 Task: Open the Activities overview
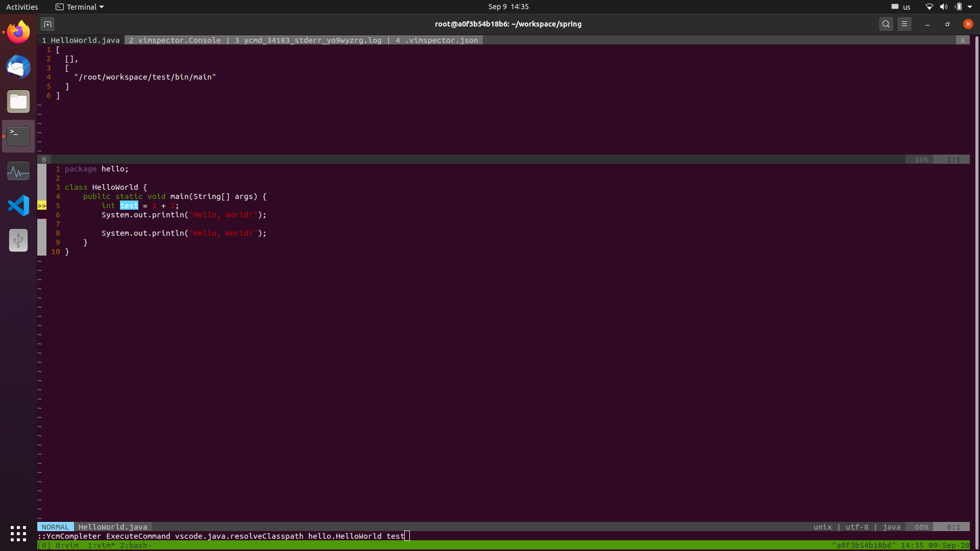[x=22, y=7]
